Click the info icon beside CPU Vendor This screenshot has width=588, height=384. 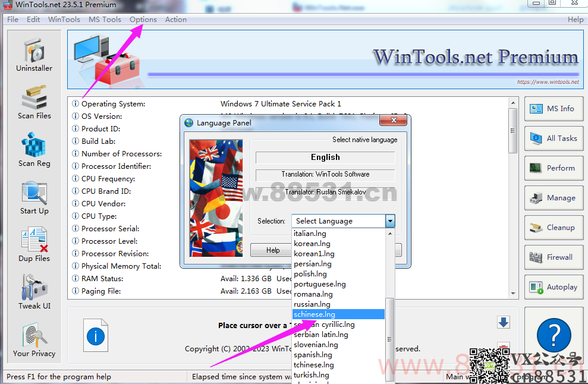pyautogui.click(x=76, y=203)
